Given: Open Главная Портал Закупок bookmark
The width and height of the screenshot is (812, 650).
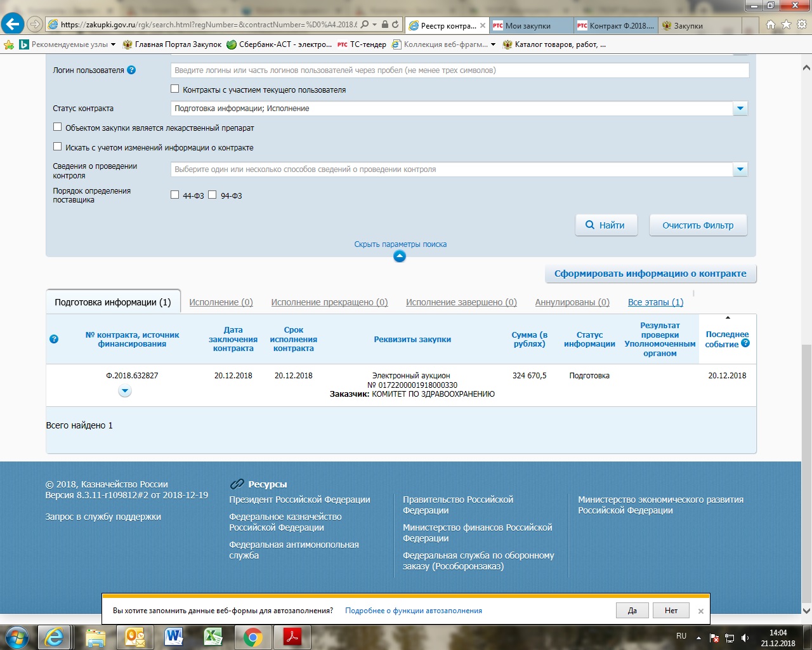Looking at the screenshot, I should (172, 44).
